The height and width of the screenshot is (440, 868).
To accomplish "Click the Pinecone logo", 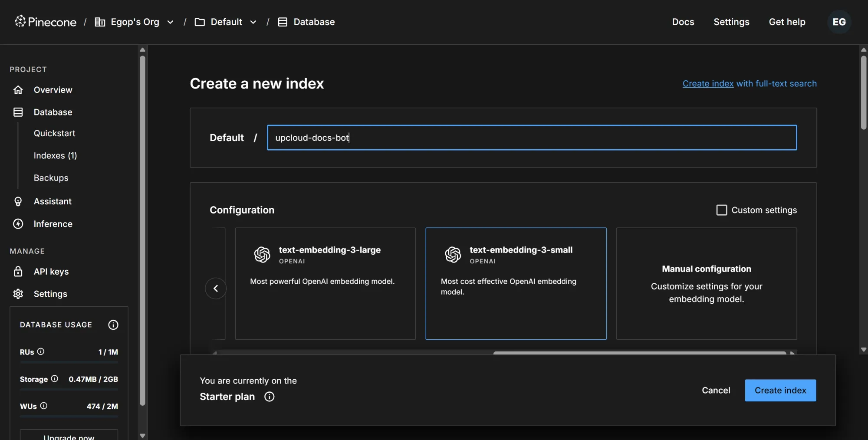I will pyautogui.click(x=45, y=22).
